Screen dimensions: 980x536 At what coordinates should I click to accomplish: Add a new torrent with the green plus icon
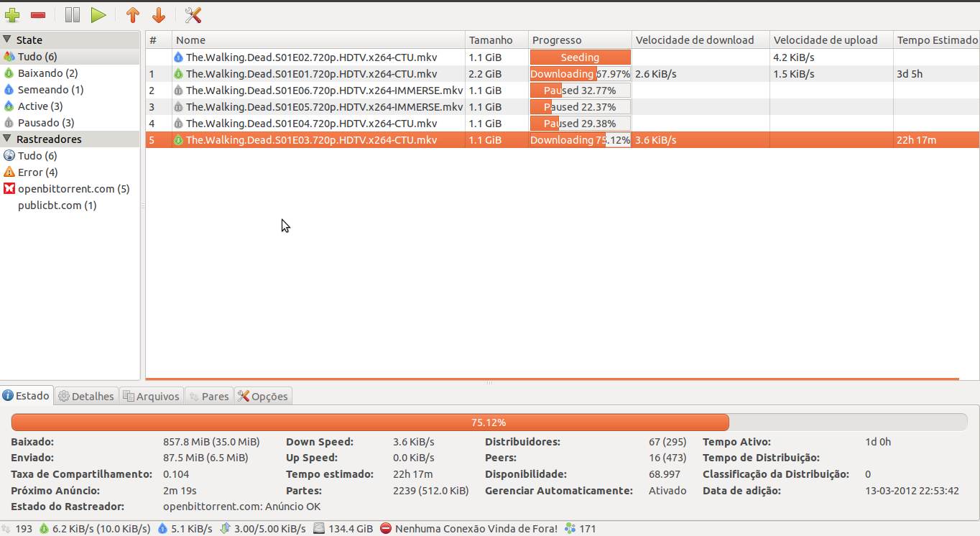14,14
